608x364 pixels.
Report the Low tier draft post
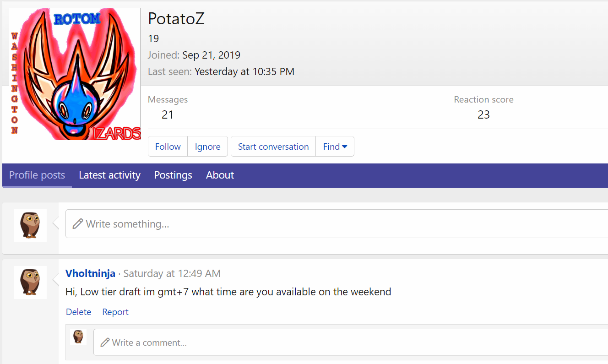(115, 312)
